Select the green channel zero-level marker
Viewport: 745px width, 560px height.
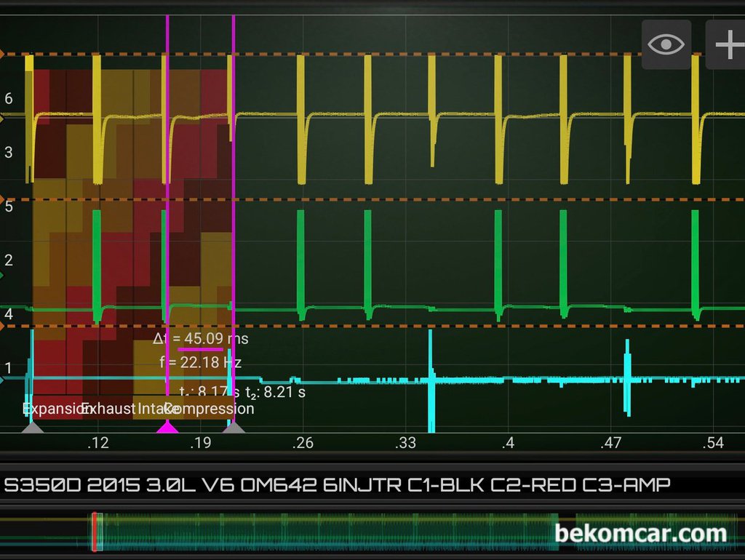point(2,276)
